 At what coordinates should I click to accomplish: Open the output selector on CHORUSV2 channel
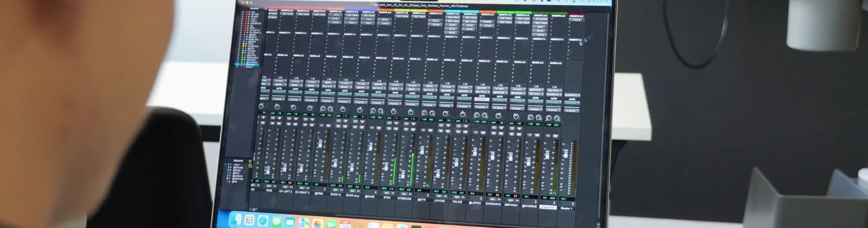[x=499, y=92]
